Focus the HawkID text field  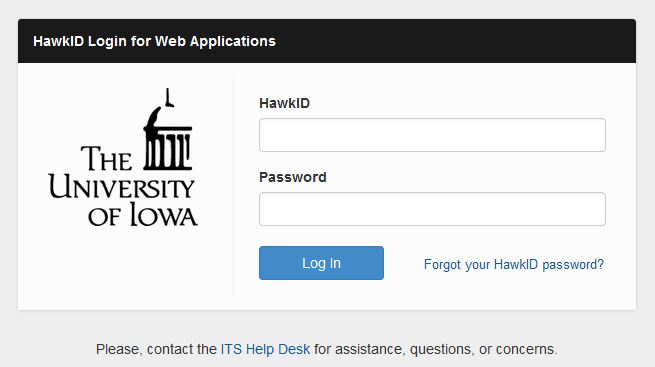pos(432,135)
